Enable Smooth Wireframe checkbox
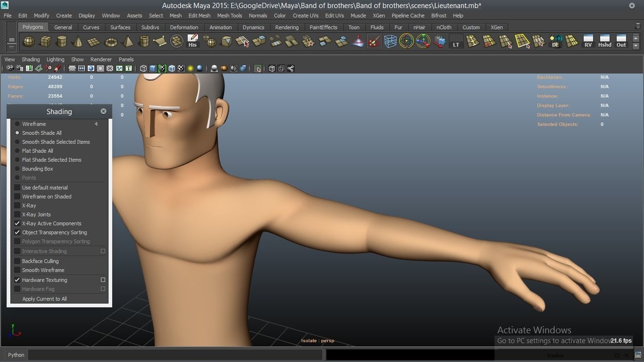644x362 pixels. (17, 270)
